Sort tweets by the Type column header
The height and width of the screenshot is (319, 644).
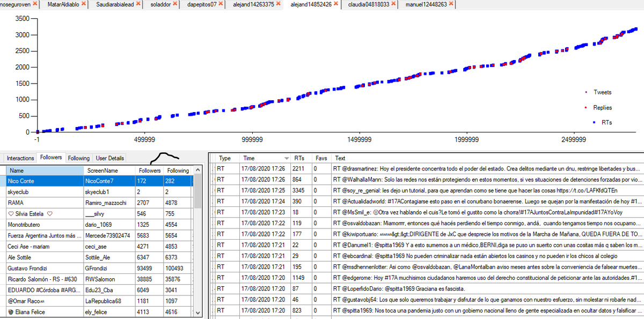(228, 159)
